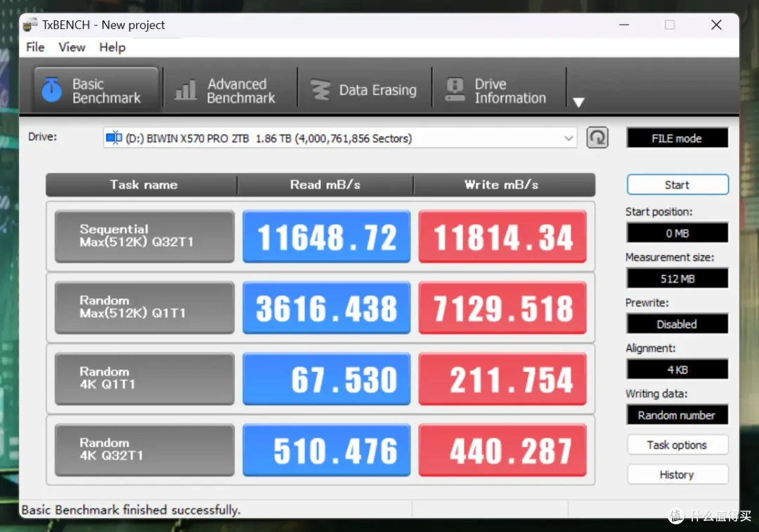The height and width of the screenshot is (532, 759).
Task: Click the status text Basic Benchmark finished successfully
Action: pos(131,510)
